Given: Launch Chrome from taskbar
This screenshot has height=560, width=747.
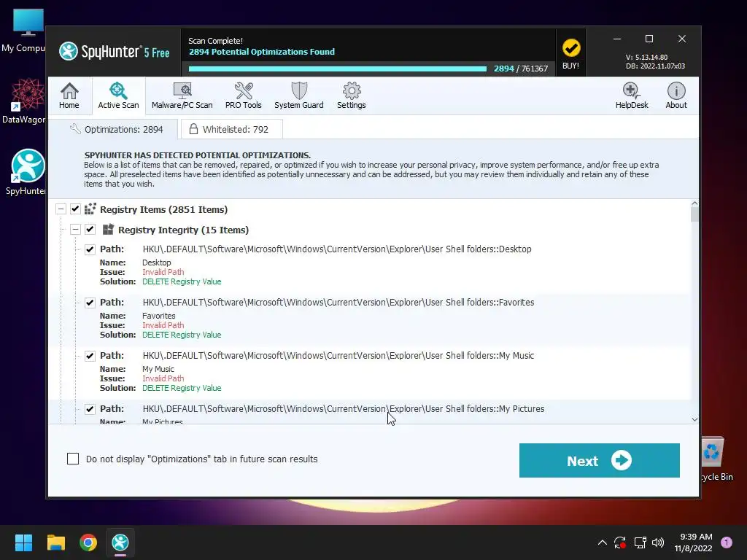Looking at the screenshot, I should click(88, 542).
